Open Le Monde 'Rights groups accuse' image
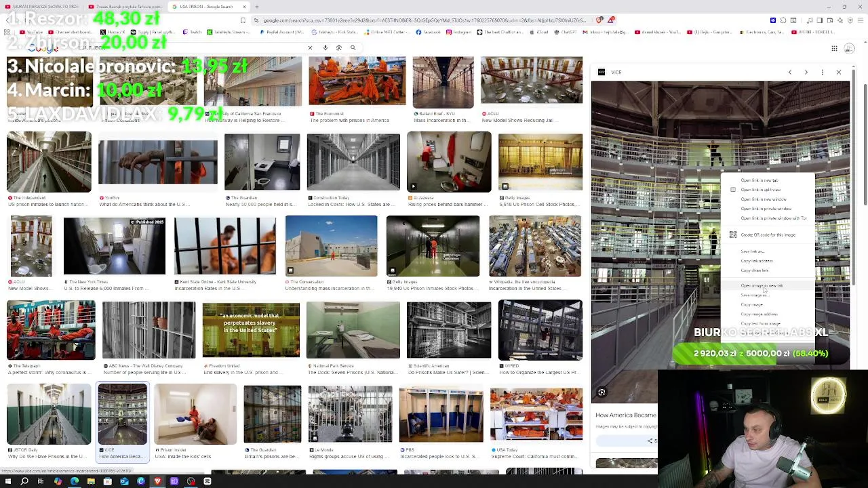868x488 pixels. (x=350, y=414)
